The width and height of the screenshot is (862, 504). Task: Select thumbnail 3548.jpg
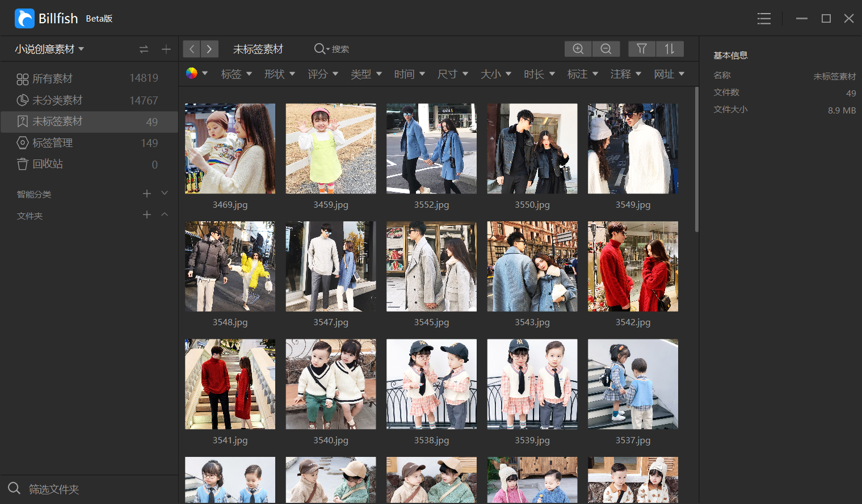(230, 266)
